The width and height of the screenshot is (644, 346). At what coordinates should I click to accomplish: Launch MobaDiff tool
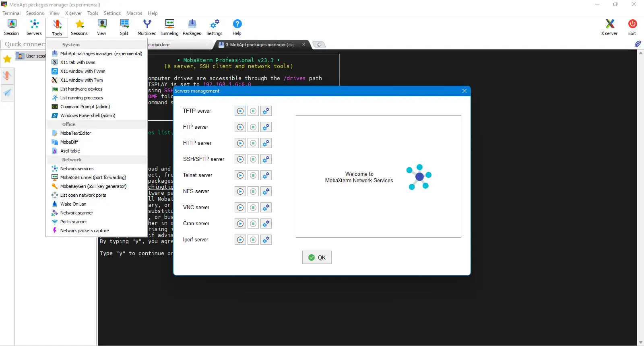tap(97, 142)
